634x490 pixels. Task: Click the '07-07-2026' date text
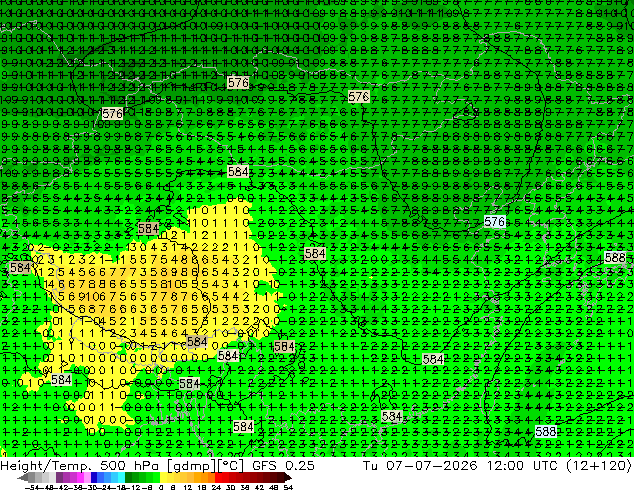coord(432,466)
